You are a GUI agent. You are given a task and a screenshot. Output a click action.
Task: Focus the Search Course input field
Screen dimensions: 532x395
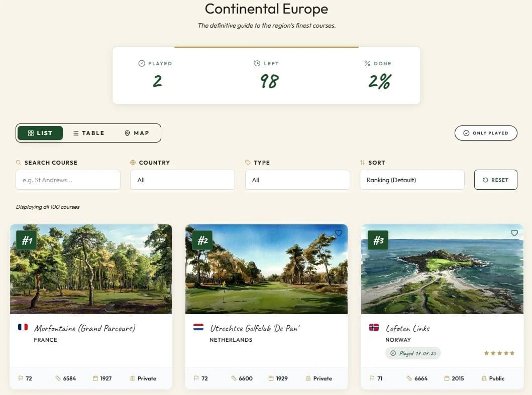point(68,180)
